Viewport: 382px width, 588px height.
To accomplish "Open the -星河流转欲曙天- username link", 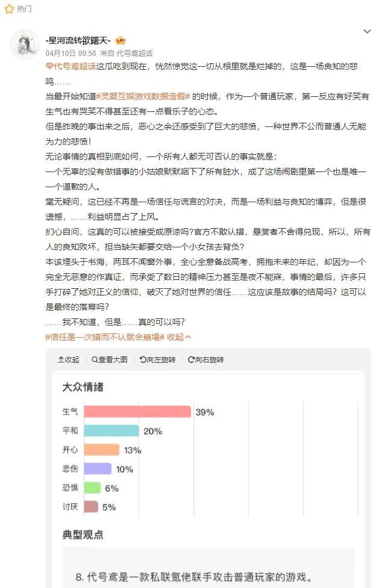I will click(78, 40).
